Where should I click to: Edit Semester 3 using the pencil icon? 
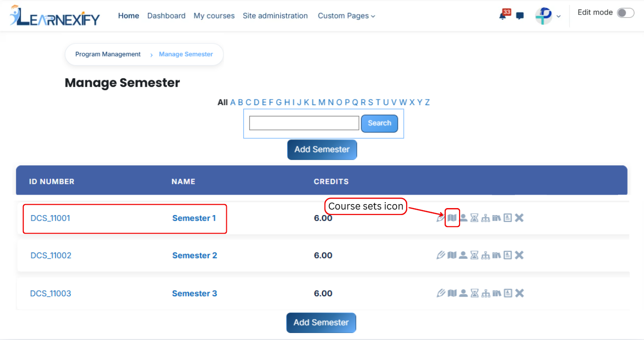pyautogui.click(x=441, y=293)
